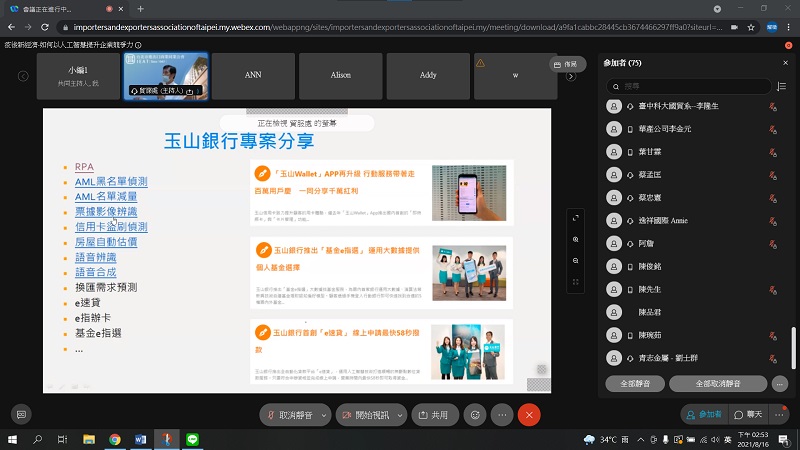Viewport: 800px width, 450px height.
Task: Open Task View from the taskbar
Action: 62,439
